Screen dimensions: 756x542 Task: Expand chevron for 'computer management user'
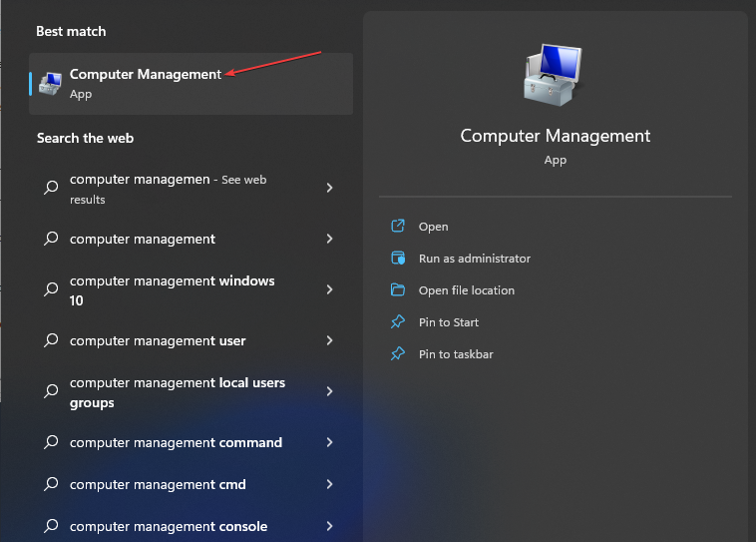330,340
